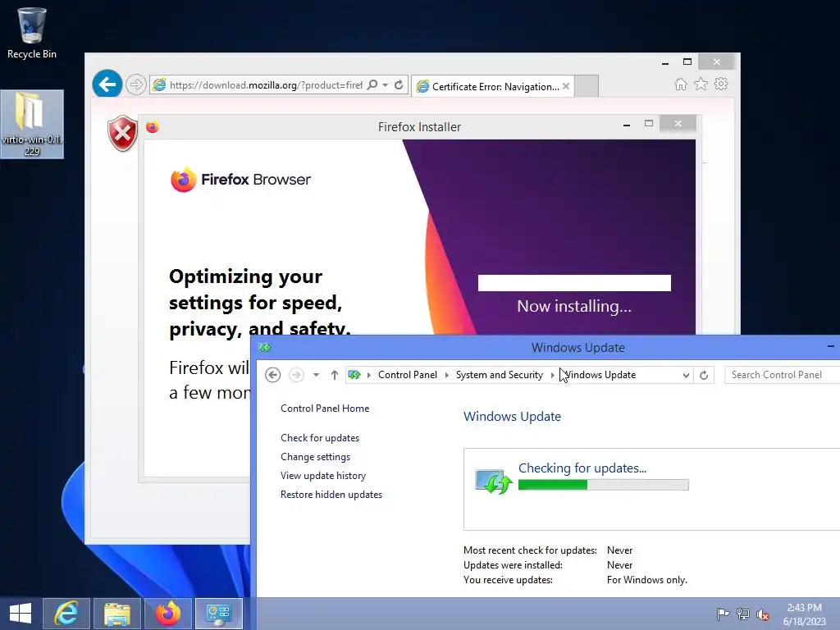Click the Windows Update page heading
The height and width of the screenshot is (630, 840).
coord(512,416)
